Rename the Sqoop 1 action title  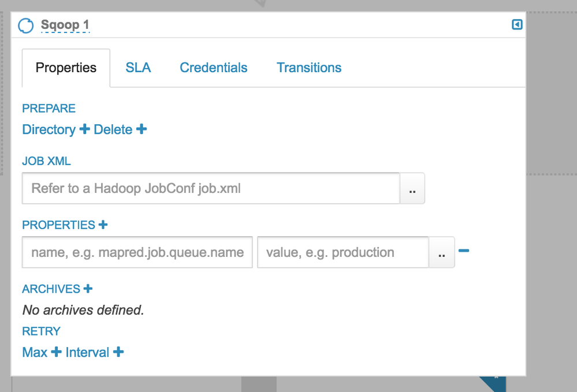coord(65,26)
